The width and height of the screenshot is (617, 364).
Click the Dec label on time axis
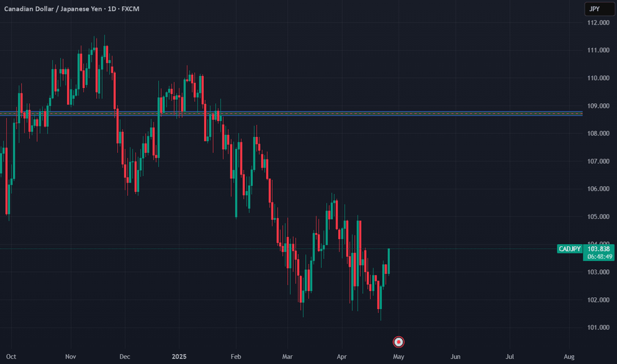124,357
